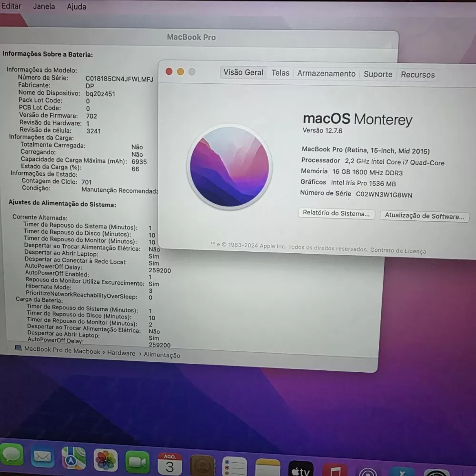The image size is (476, 476).
Task: Click the macOS Monterey title text
Action: coord(358,119)
